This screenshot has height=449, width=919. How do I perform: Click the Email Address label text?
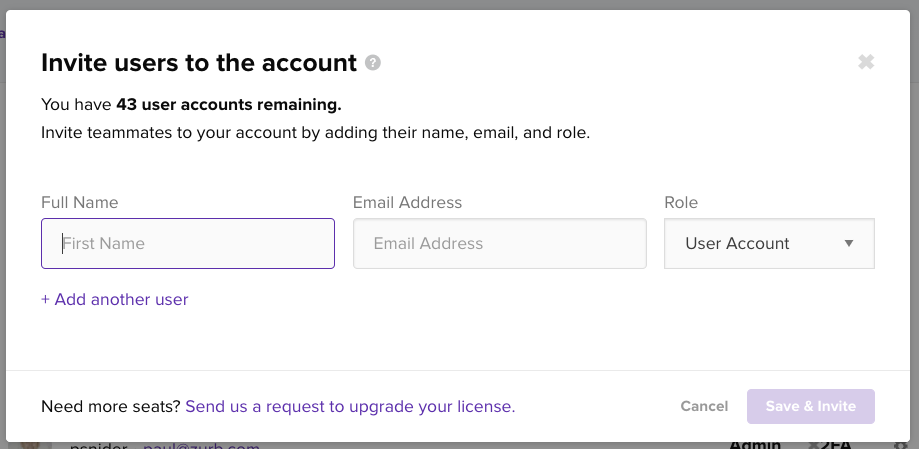point(407,202)
